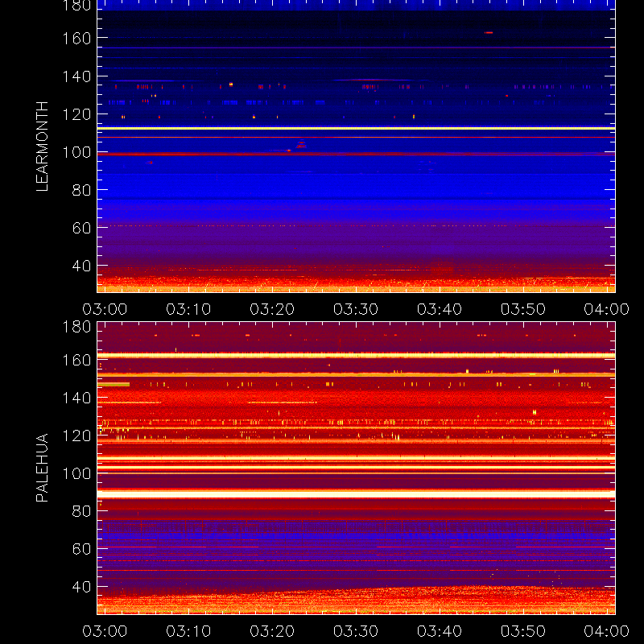Screen dimensions: 644x644
Task: Click 03:10 time label under Palehua plot
Action: 188,631
